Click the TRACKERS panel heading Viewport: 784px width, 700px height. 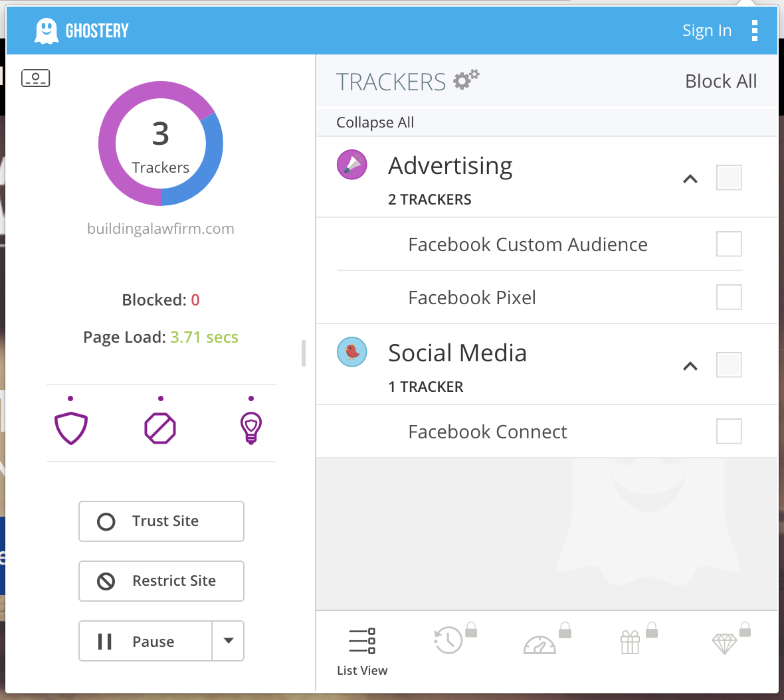391,82
